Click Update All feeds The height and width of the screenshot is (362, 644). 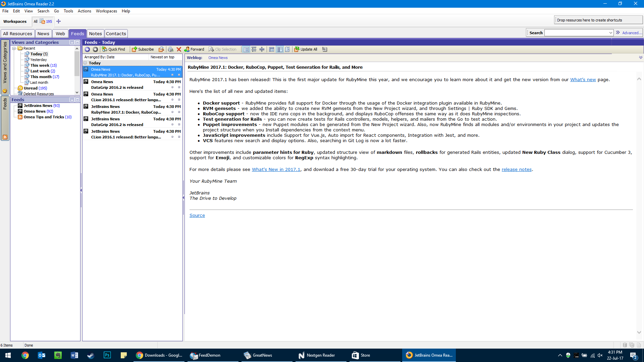pos(306,49)
